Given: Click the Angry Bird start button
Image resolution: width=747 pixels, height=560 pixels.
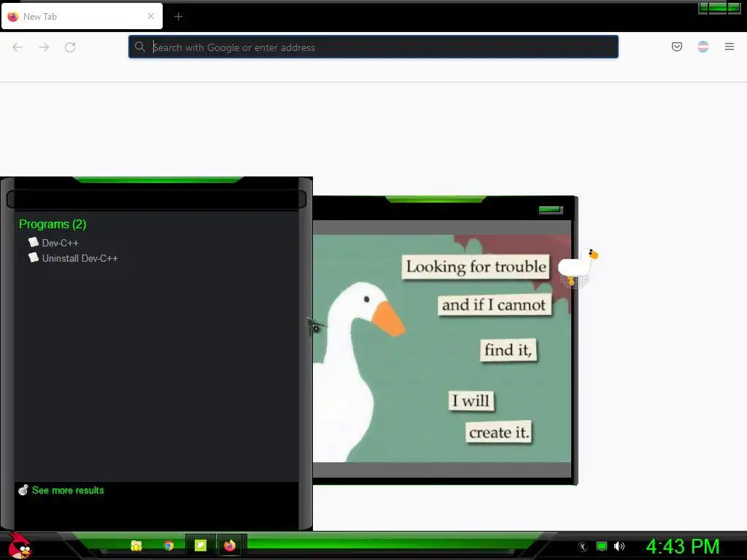Looking at the screenshot, I should click(x=20, y=545).
